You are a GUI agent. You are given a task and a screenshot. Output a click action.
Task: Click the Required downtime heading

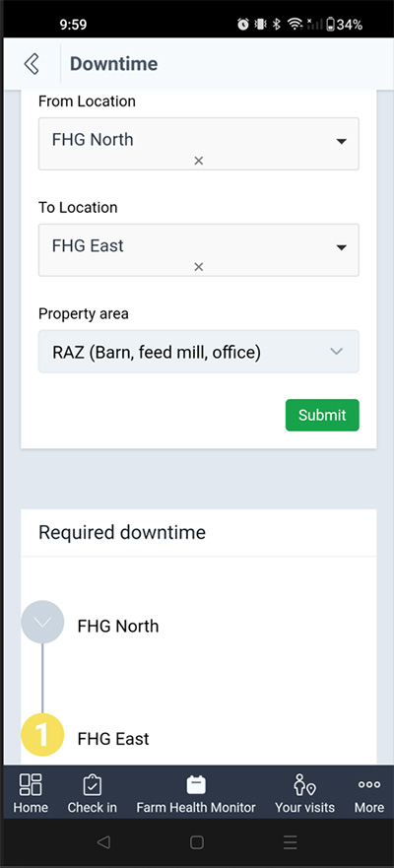pyautogui.click(x=122, y=533)
